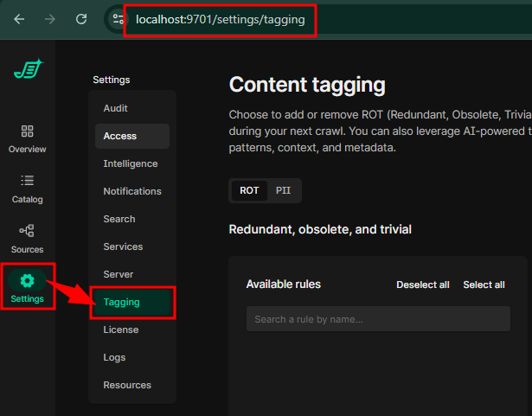The width and height of the screenshot is (532, 416).
Task: Open Audit settings
Action: (x=115, y=108)
